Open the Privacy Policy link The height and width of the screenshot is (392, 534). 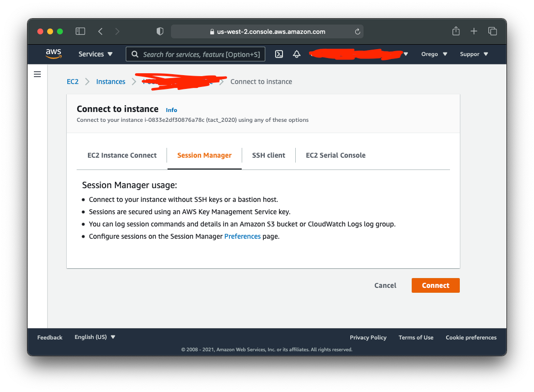368,337
